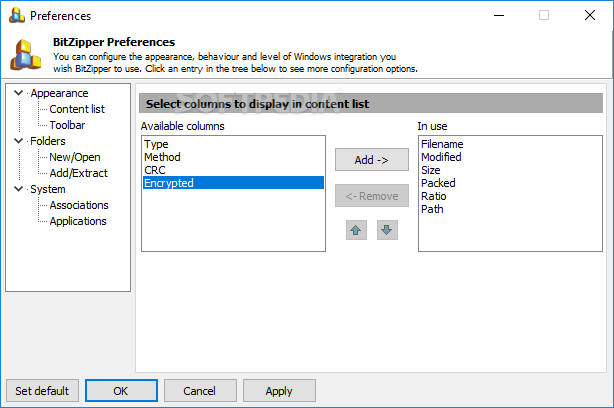
Task: Select Modified in In use list
Action: tap(510, 157)
